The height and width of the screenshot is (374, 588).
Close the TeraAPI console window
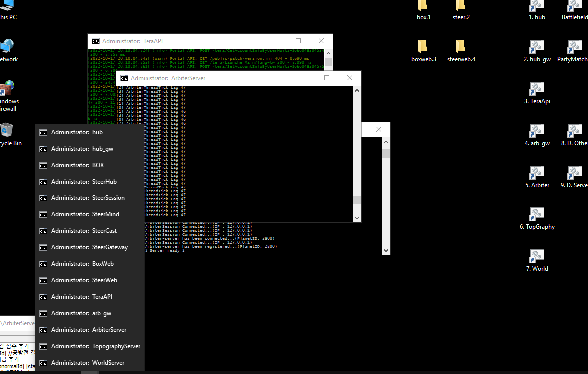pyautogui.click(x=321, y=41)
